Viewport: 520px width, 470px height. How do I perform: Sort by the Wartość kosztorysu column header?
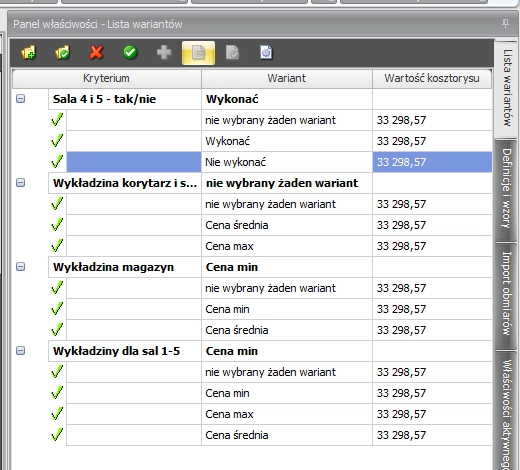click(x=432, y=78)
